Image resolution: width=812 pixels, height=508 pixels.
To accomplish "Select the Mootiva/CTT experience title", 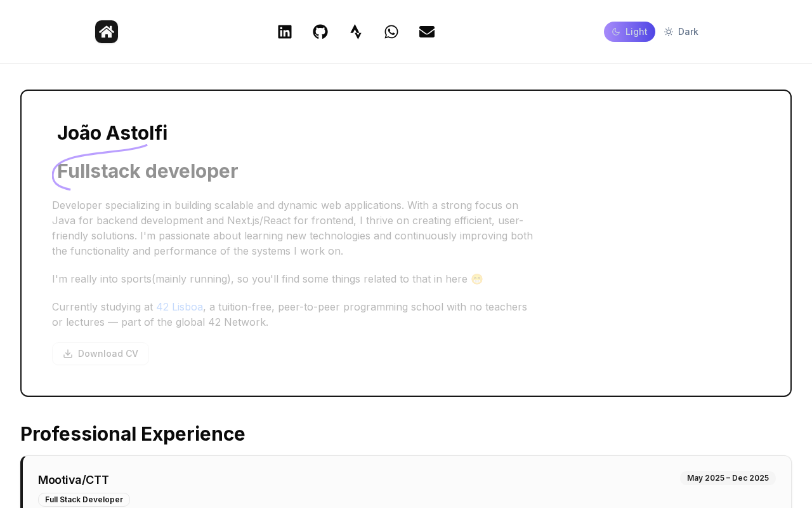I will pos(74,480).
